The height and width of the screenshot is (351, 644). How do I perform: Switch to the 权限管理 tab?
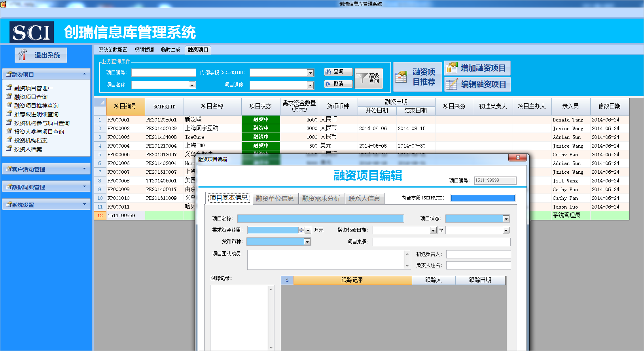[144, 49]
